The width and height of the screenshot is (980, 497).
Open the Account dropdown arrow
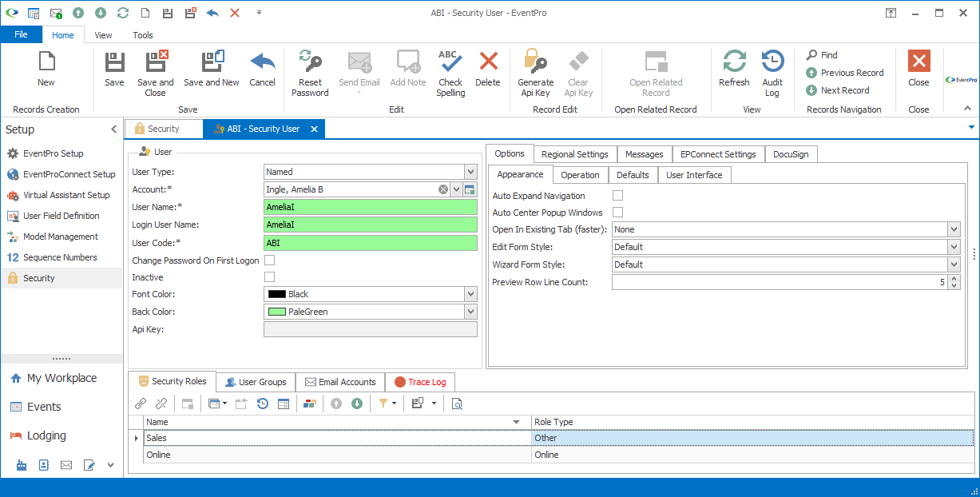click(456, 189)
